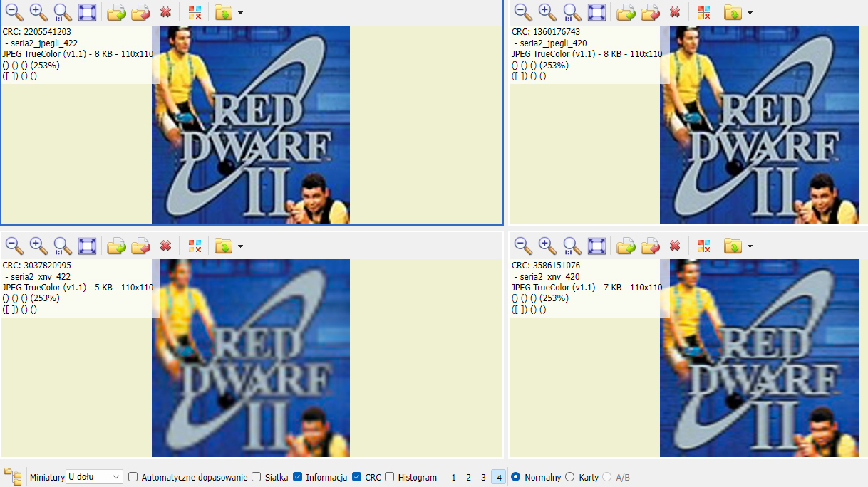Screen dimensions: 868x487
Task: Open the Miniatury 'U dołu' dropdown
Action: [x=94, y=477]
